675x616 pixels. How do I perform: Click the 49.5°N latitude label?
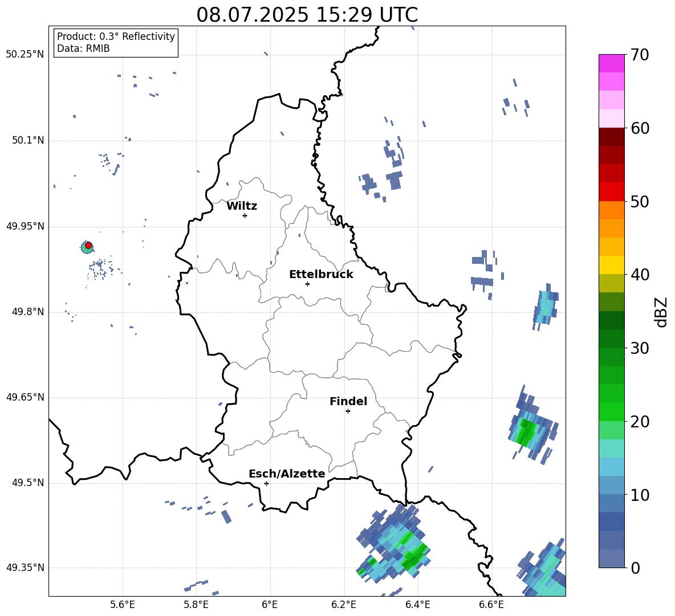click(27, 483)
